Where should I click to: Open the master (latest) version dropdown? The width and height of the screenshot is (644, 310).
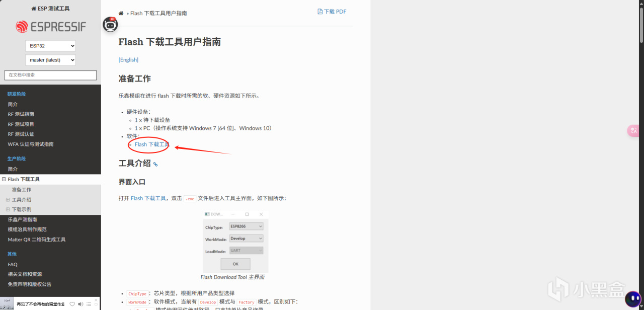(x=50, y=60)
